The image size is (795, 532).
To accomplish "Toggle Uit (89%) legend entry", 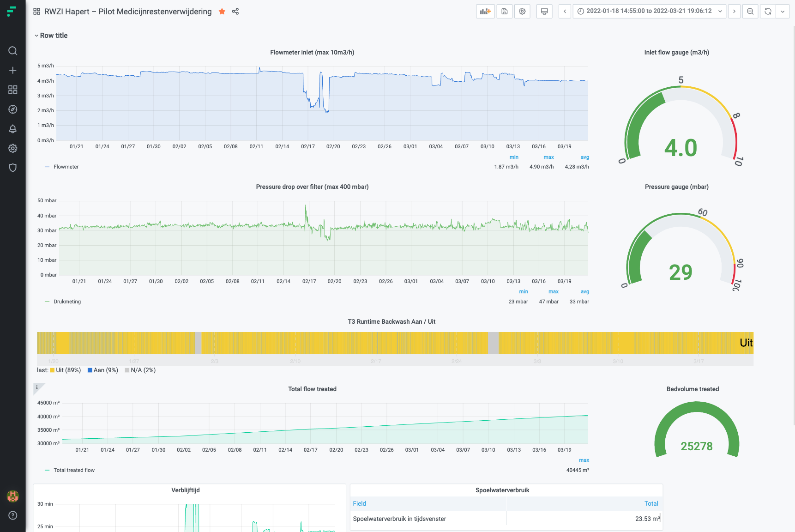I will [x=65, y=370].
